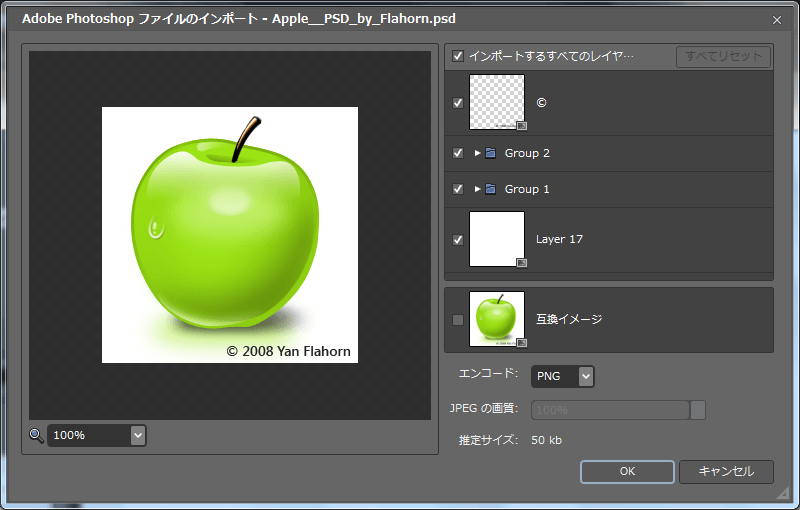Close the Photoshop import dialog
This screenshot has width=800, height=510.
coord(777,20)
